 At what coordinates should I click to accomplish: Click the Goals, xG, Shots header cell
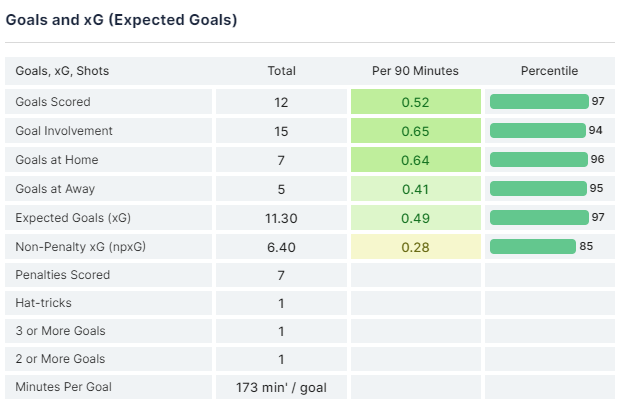click(62, 71)
